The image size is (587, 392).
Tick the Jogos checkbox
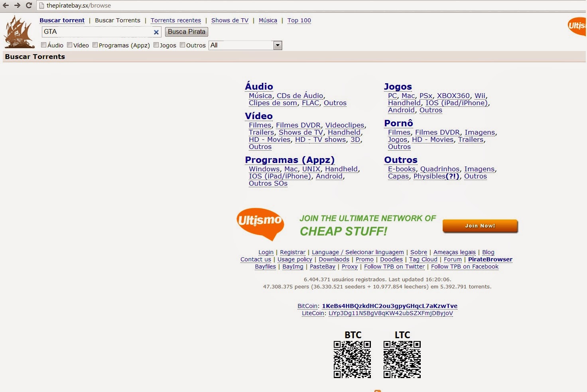(x=156, y=45)
